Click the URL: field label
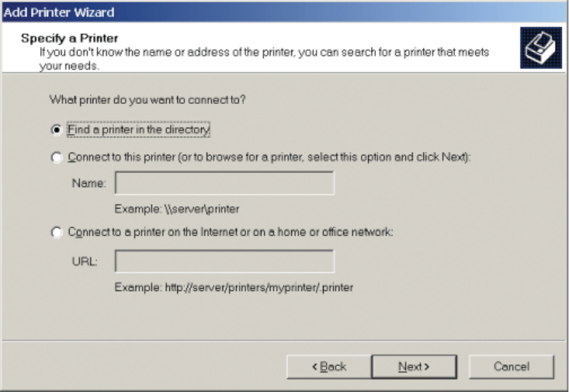This screenshot has width=569, height=392. point(84,261)
